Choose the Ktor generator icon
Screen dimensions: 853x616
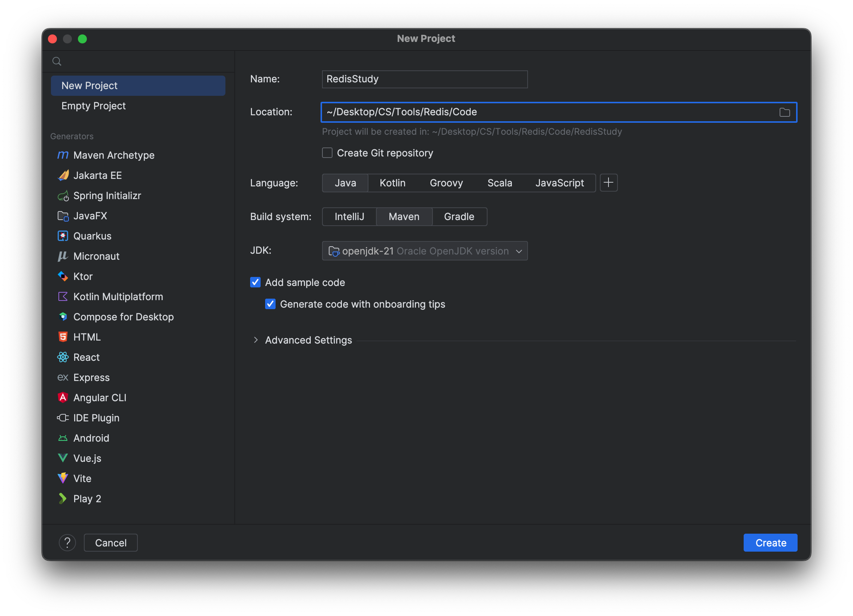[x=63, y=277]
